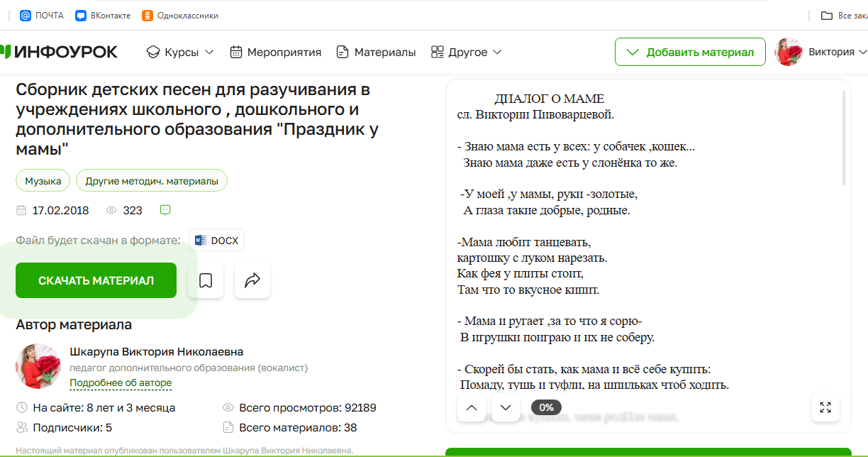Open fullscreen document preview
This screenshot has width=868, height=457.
coord(825,407)
